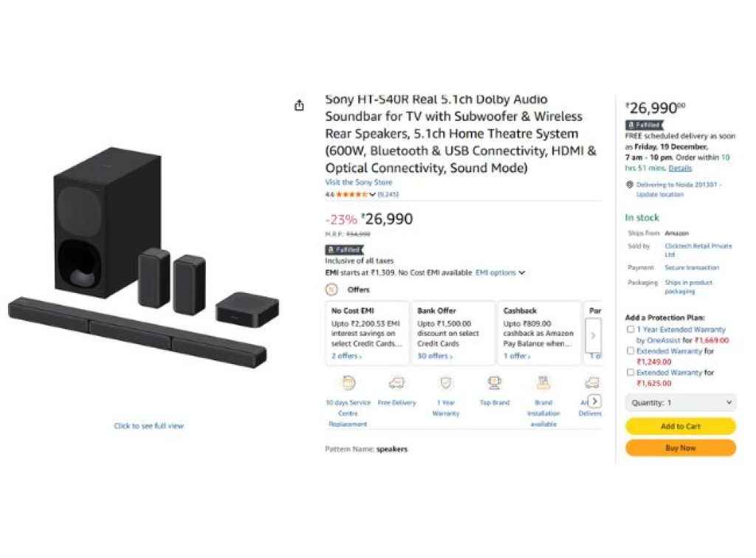Click the Brand Installation available icon
Image resolution: width=756 pixels, height=558 pixels.
pos(543,382)
